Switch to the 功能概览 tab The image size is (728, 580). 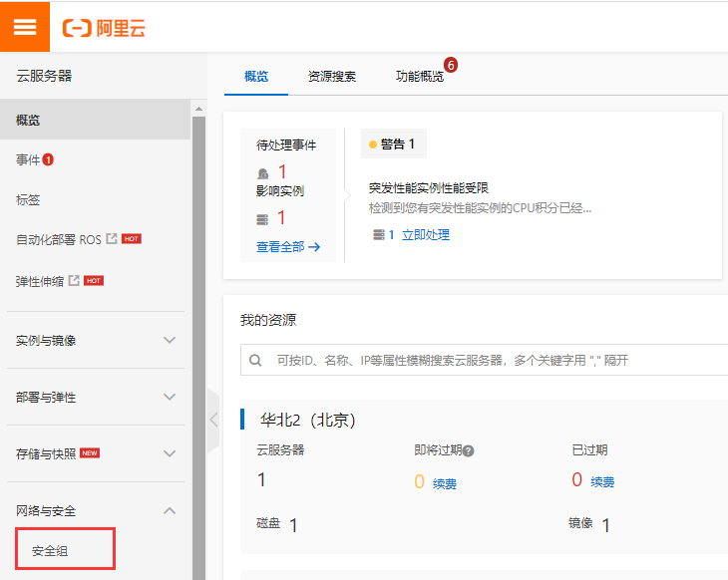click(419, 77)
